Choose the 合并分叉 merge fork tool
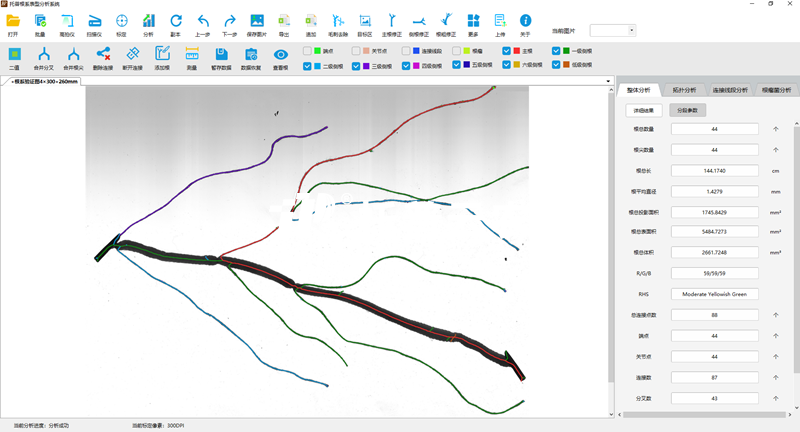 coord(43,55)
